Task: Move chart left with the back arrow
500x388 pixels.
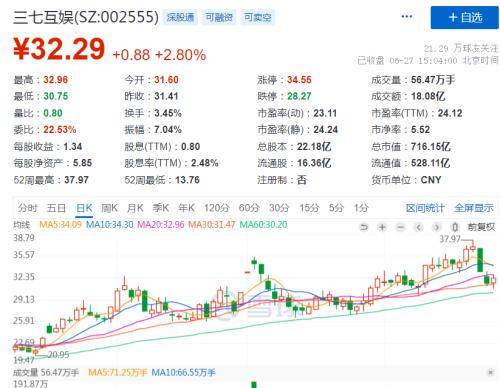Action: pos(419,227)
